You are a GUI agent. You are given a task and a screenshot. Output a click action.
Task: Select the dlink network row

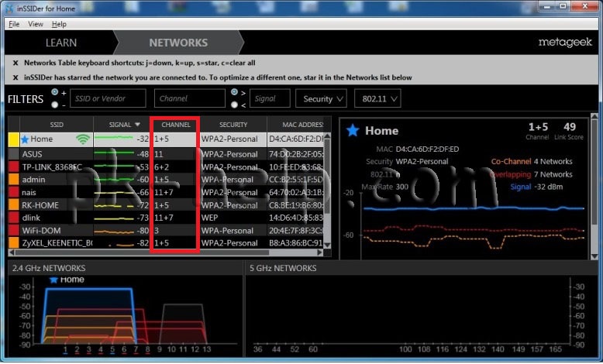pyautogui.click(x=166, y=218)
